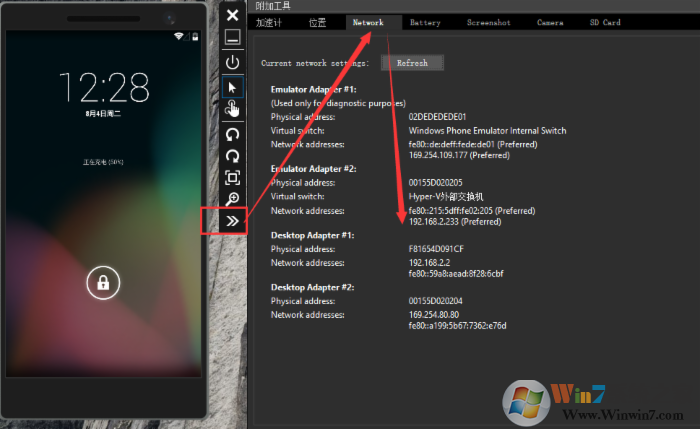Collapse additional tools with double-chevron button

[232, 221]
